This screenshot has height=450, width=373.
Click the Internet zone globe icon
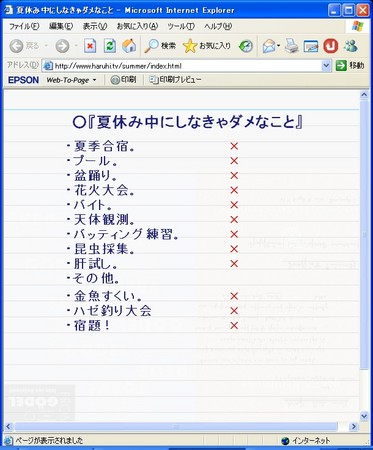coord(285,441)
